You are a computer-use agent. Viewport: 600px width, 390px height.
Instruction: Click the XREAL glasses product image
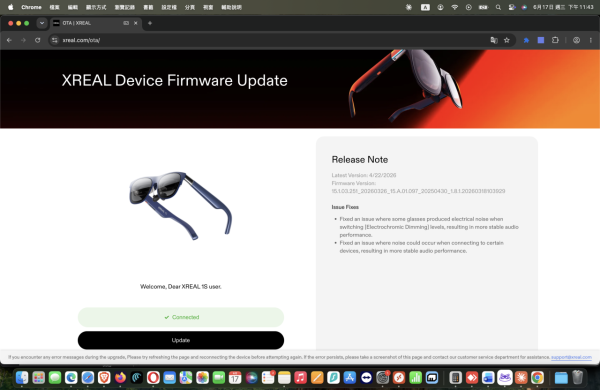coord(180,206)
